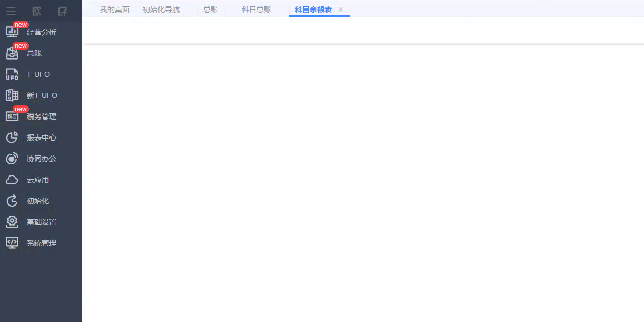This screenshot has width=644, height=322.
Task: Open the 云应用 cloud icon
Action: [12, 180]
